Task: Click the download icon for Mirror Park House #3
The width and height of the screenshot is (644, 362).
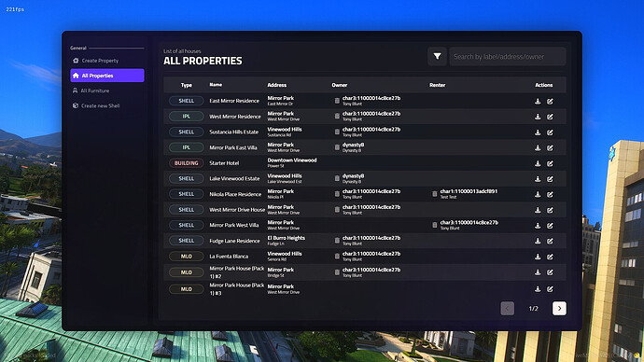Action: [x=538, y=289]
